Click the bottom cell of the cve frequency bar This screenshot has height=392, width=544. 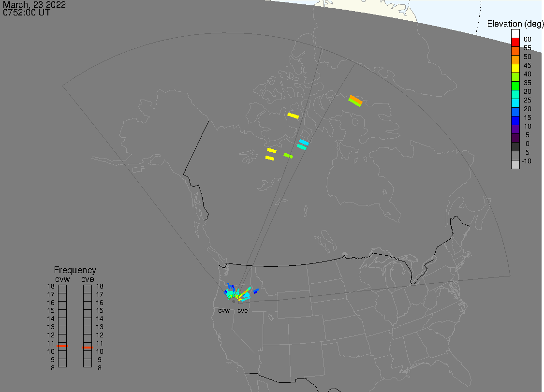pos(88,363)
